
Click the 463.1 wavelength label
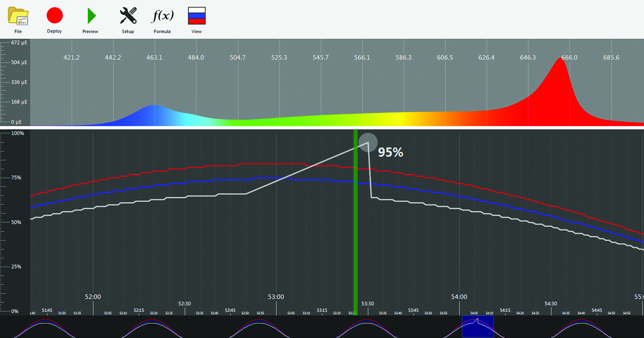click(x=154, y=58)
